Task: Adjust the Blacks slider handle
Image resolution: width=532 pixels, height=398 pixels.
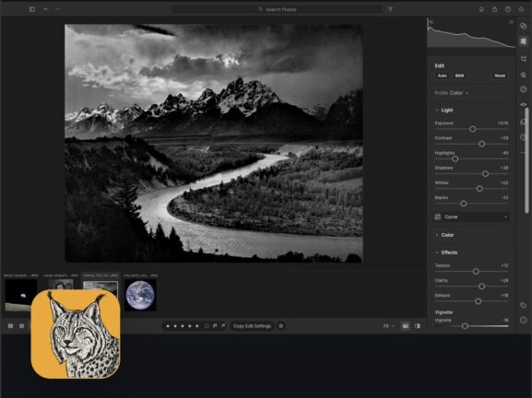Action: (x=464, y=204)
